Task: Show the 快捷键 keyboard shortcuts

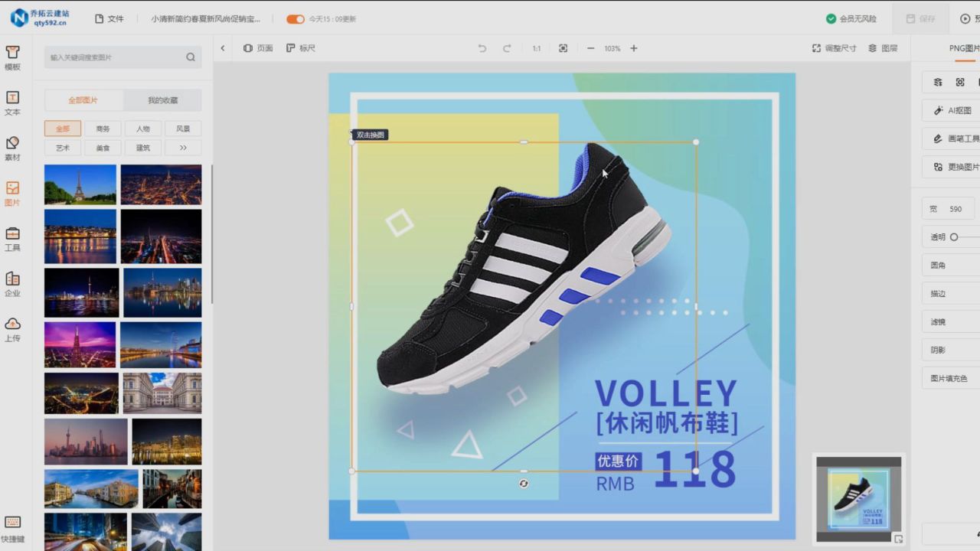Action: coord(12,529)
